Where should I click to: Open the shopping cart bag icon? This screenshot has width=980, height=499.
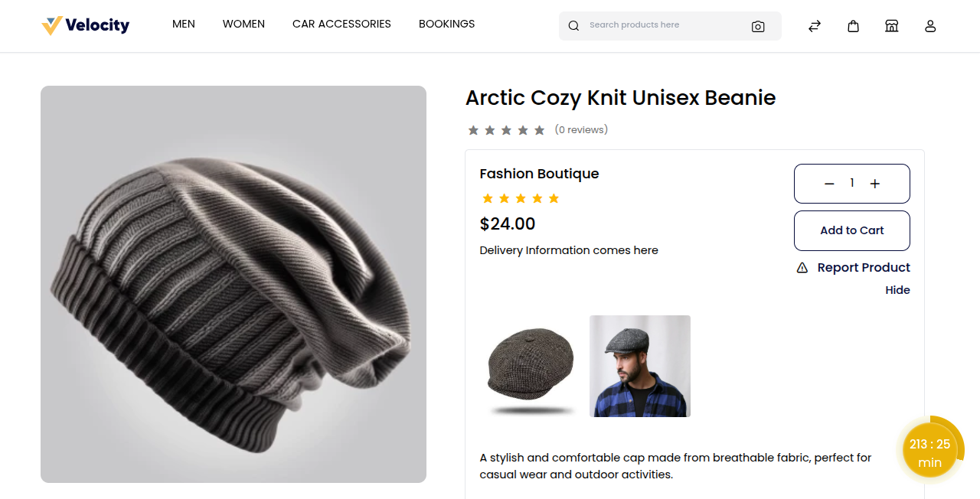[x=853, y=25]
